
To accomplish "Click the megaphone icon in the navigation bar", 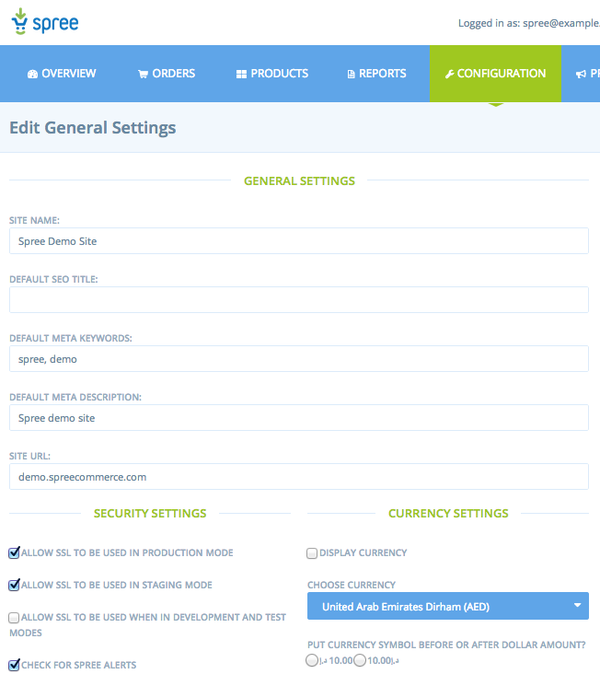I will 581,74.
